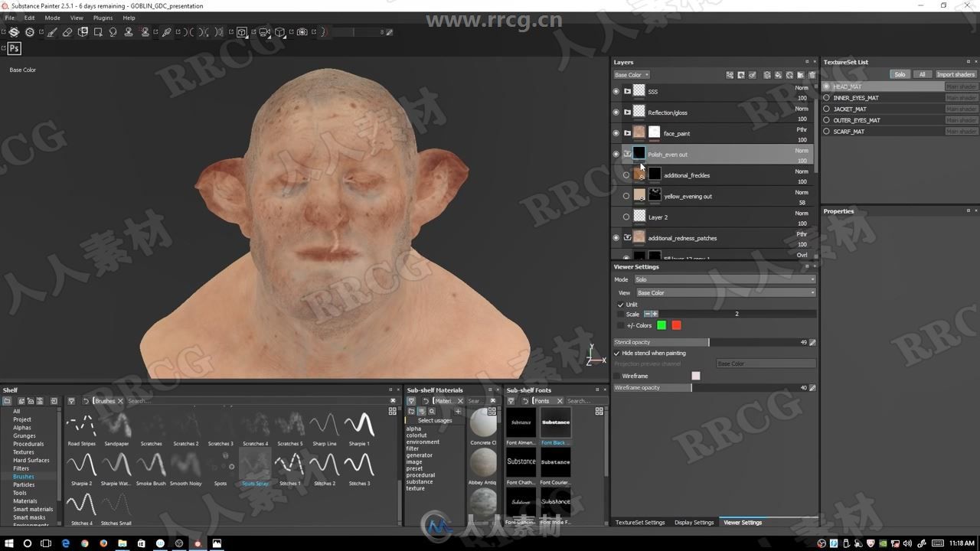Open the Plugins menu
This screenshot has height=551, width=980.
coord(103,18)
